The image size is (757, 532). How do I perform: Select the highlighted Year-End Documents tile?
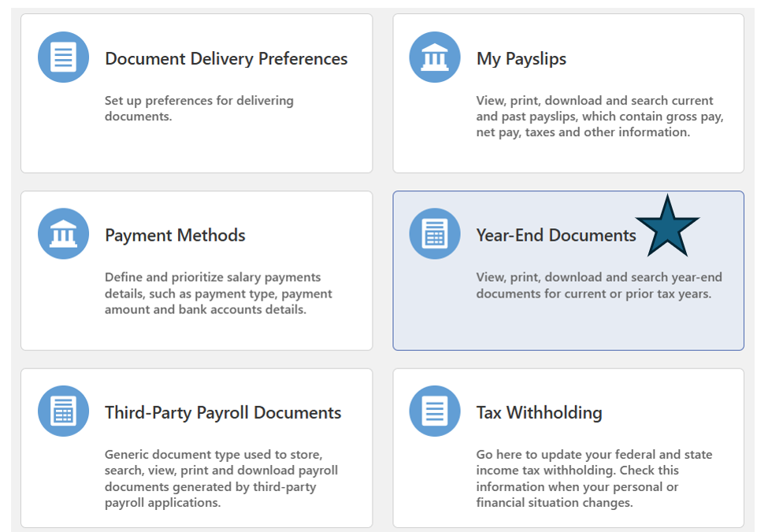click(569, 270)
